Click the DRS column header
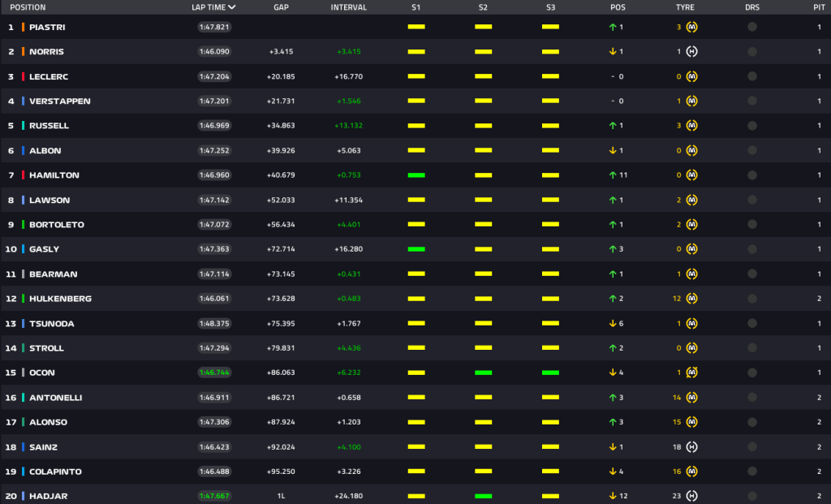The width and height of the screenshot is (831, 504). 752,7
